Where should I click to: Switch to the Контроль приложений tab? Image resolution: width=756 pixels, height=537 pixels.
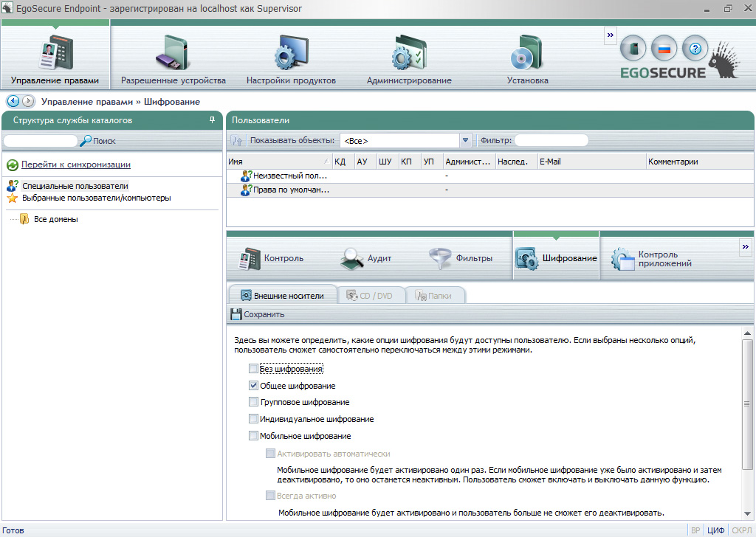[651, 259]
